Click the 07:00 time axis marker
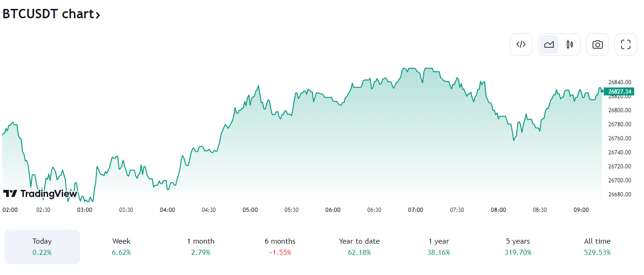The image size is (644, 275). [415, 210]
